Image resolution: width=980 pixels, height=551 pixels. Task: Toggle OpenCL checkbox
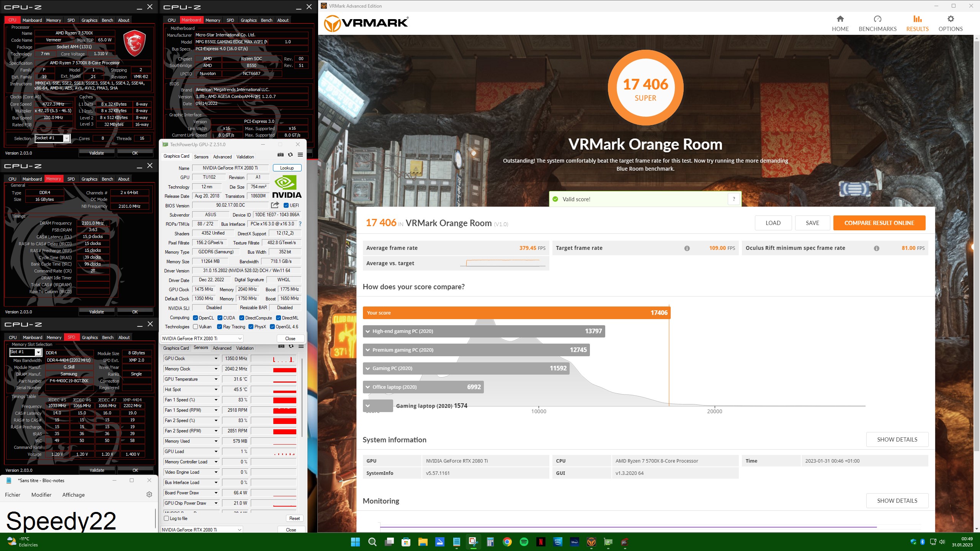(x=195, y=318)
